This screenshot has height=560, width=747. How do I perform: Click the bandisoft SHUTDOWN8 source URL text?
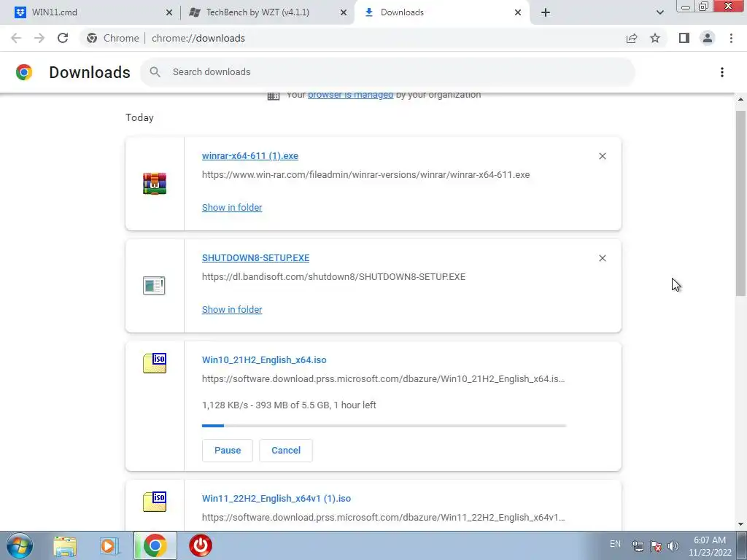click(x=333, y=276)
